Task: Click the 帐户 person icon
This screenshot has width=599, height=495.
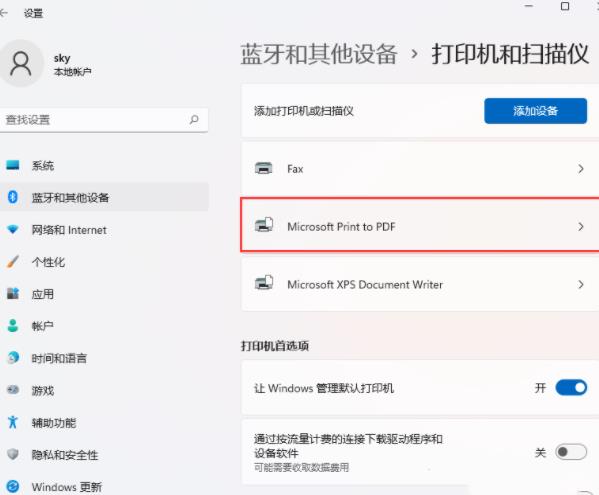Action: 13,326
